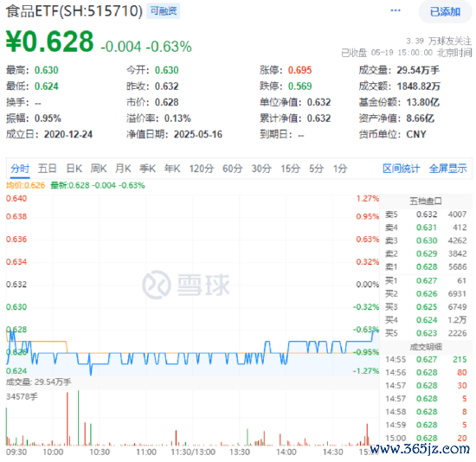Click 货币单位 CNY value
Screen dimensions: 476x462
416,134
